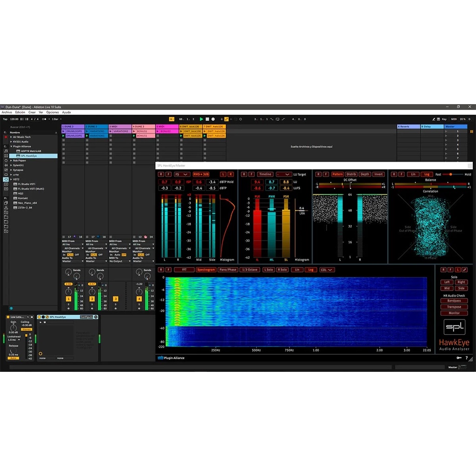Click the draw mode pencil icon top right
476x476 pixels.
[434, 119]
